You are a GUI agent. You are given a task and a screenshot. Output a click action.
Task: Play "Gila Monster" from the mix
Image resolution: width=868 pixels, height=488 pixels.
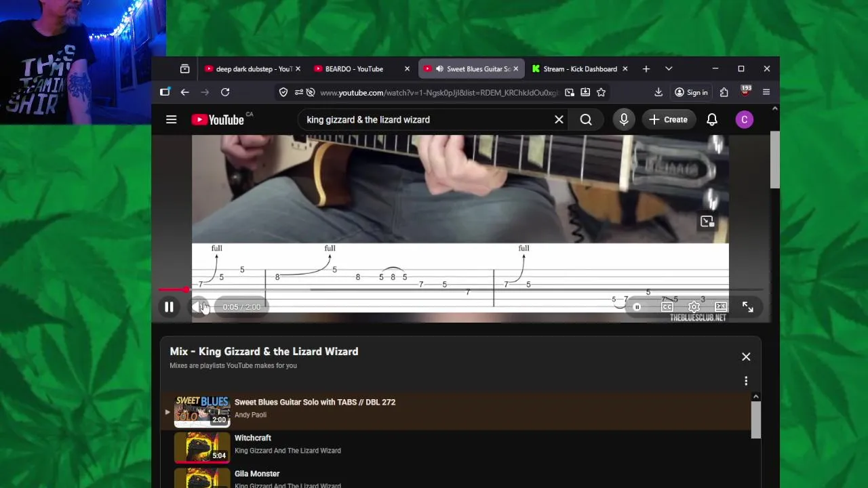click(x=456, y=477)
